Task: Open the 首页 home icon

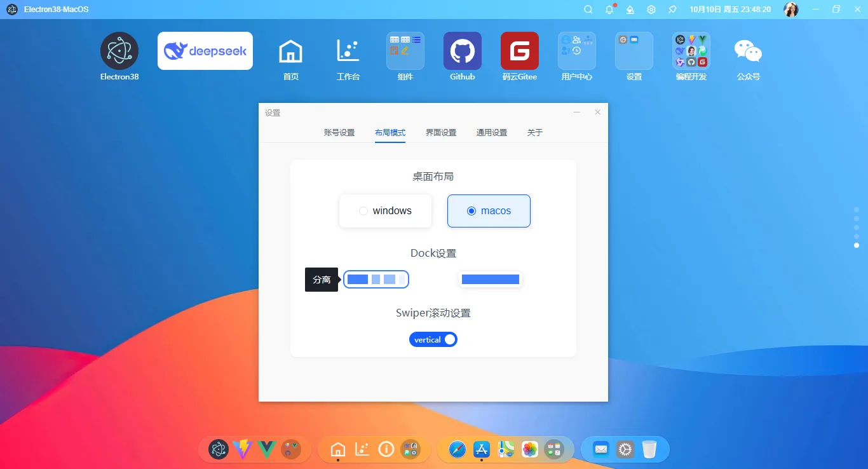Action: pos(290,51)
